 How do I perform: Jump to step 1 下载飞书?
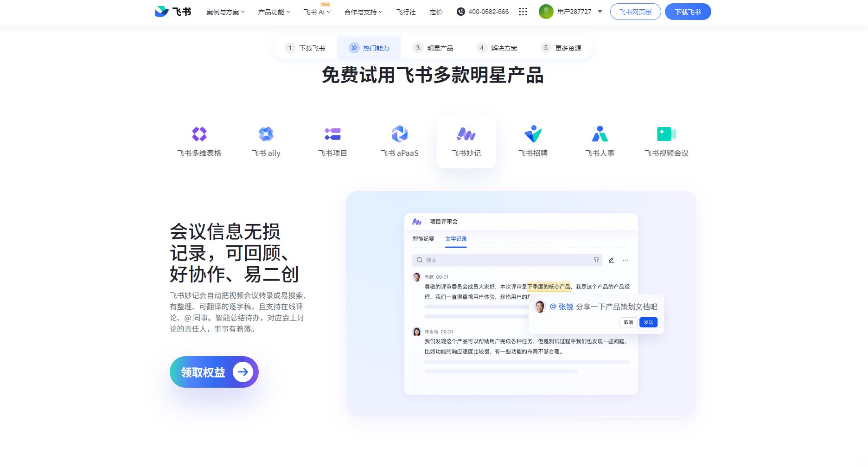tap(306, 48)
